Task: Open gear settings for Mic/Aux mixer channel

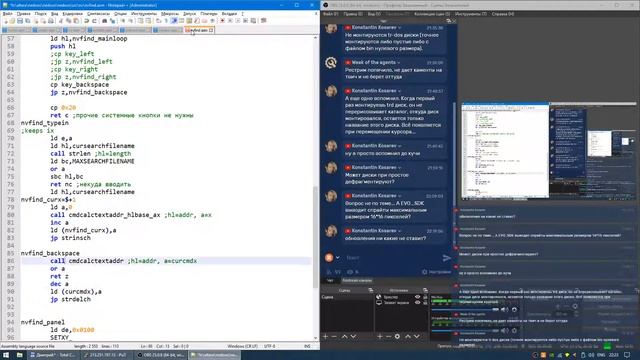Action: [514, 309]
